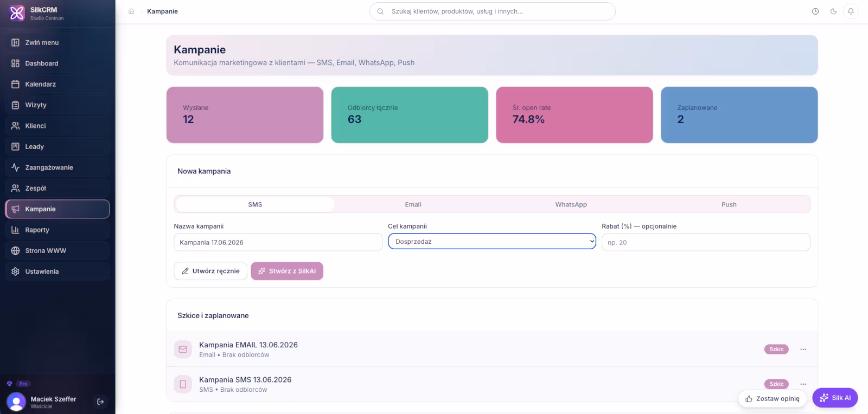Open the Silk AI assistant button
The image size is (868, 414).
pyautogui.click(x=835, y=398)
